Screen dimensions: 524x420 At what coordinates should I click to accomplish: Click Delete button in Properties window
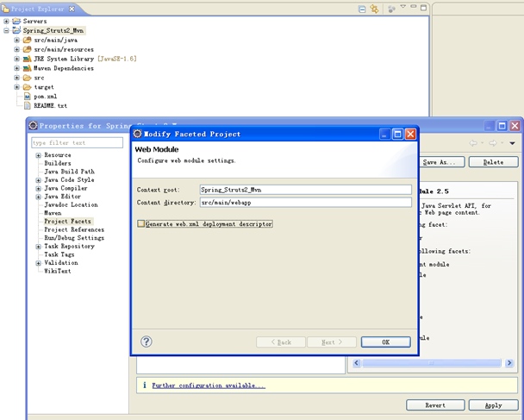493,162
